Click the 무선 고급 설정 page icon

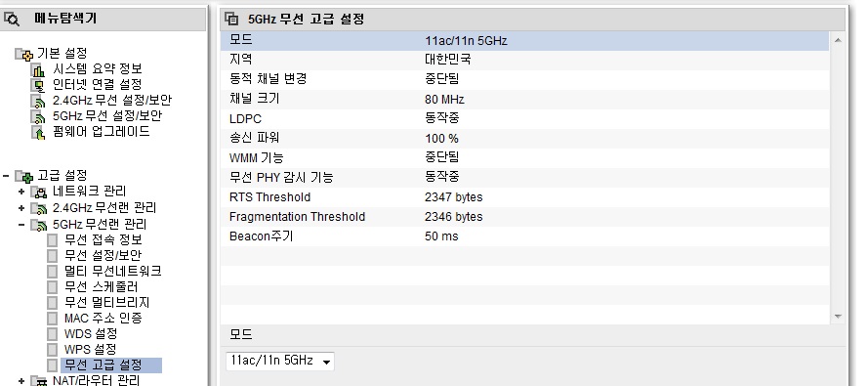(52, 365)
